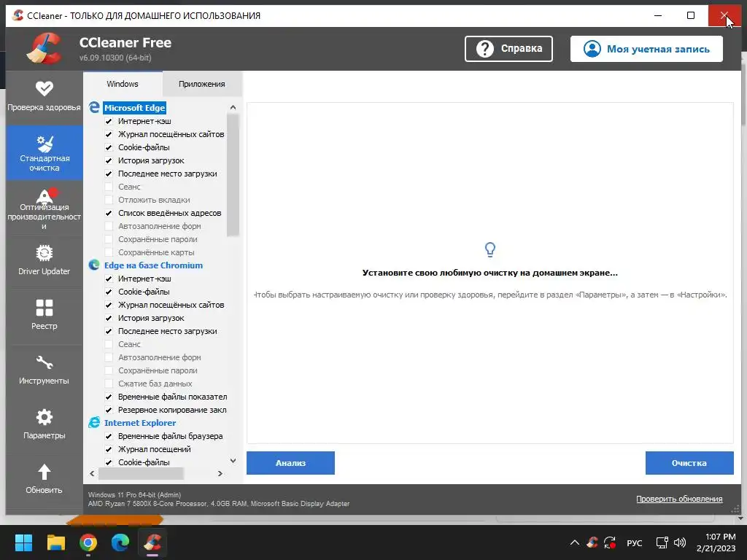Open Моя учетная запись button
Image resolution: width=747 pixels, height=560 pixels.
click(x=646, y=49)
